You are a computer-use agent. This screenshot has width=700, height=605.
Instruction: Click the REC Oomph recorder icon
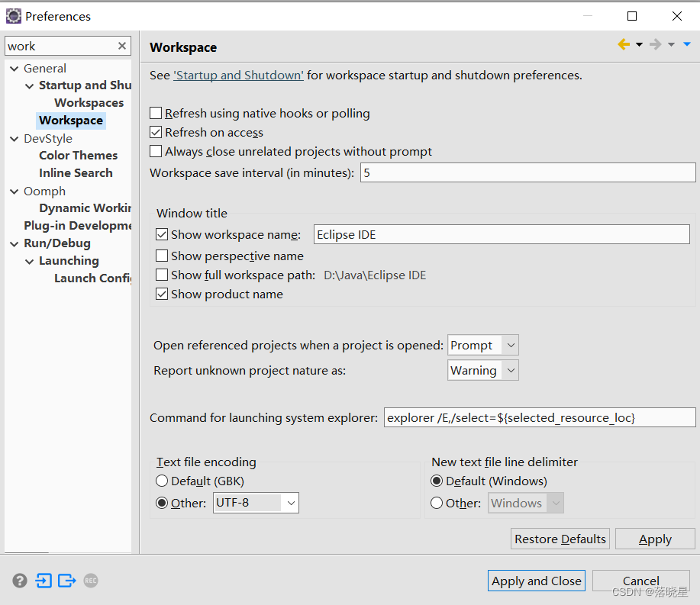pos(91,581)
